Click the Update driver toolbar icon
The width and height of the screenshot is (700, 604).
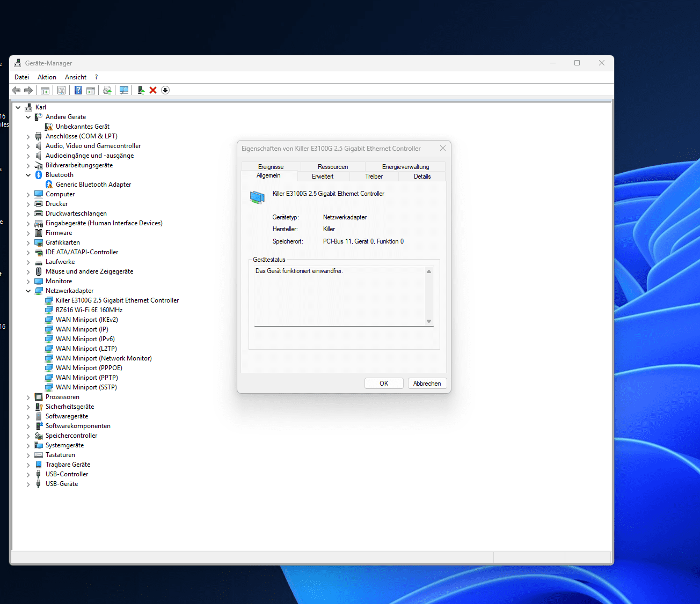click(x=107, y=90)
